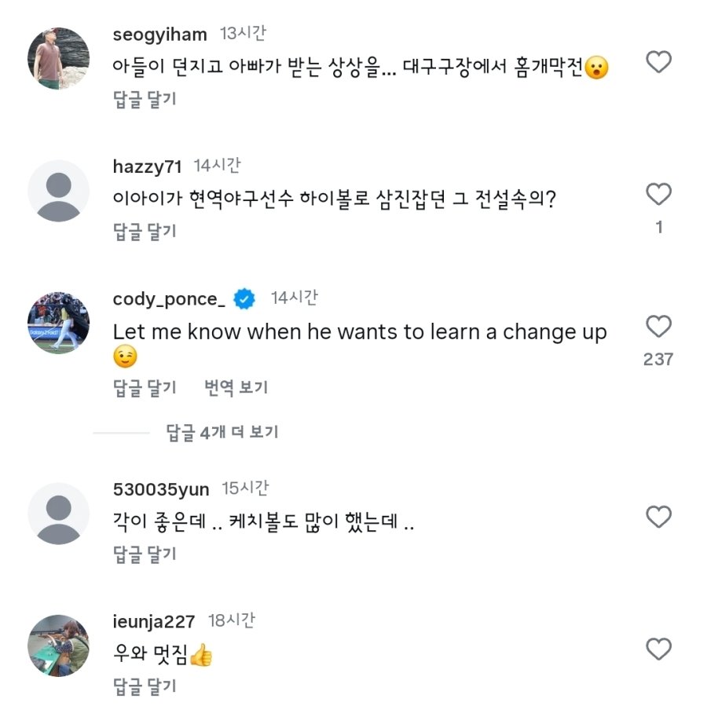Image resolution: width=707 pixels, height=728 pixels.
Task: Reply to ieunja227's 우와 멋짐 comment
Action: click(145, 686)
